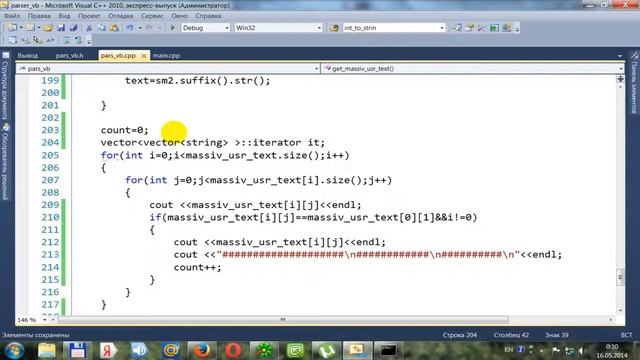Save the current file with the floppy icon
The height and width of the screenshot is (360, 640).
61,28
